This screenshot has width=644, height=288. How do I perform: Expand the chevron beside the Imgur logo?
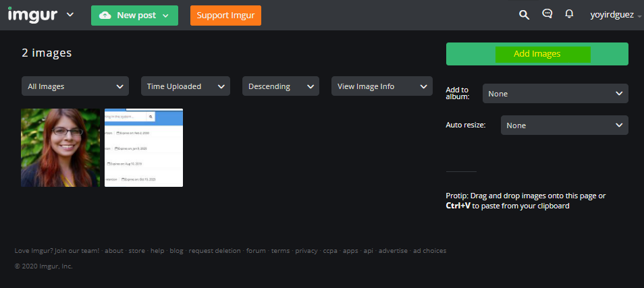pos(70,15)
